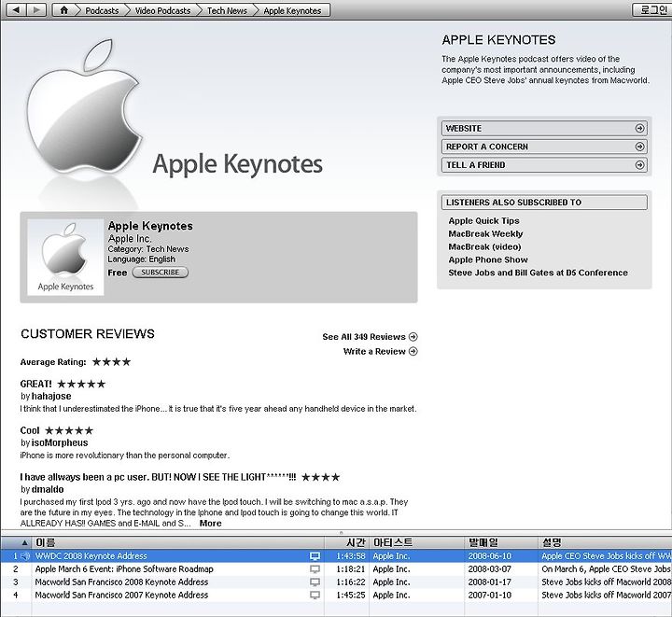Click the Cool review title
Viewport: 672px width, 617px height.
pyautogui.click(x=30, y=430)
